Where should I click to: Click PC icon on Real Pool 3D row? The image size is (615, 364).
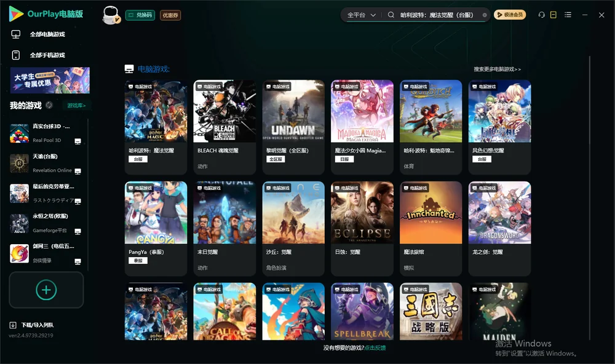pyautogui.click(x=77, y=141)
